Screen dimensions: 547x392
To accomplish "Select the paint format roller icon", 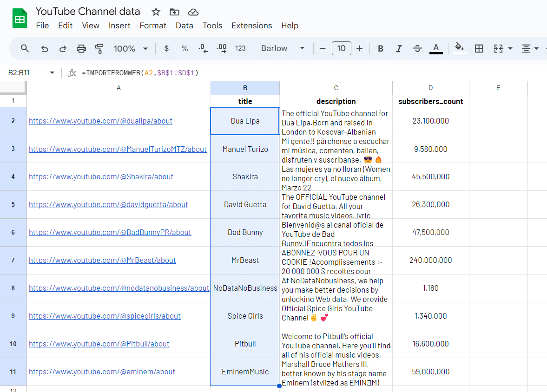I will pos(99,48).
